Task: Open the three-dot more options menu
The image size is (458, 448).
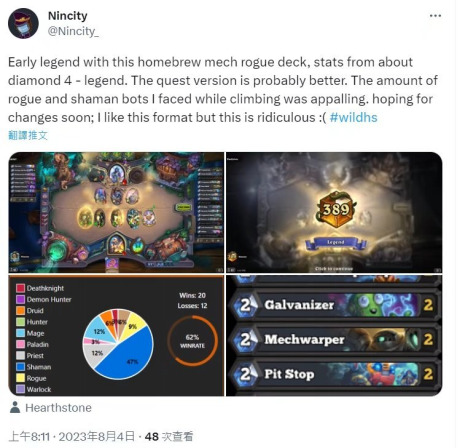Action: [x=435, y=16]
